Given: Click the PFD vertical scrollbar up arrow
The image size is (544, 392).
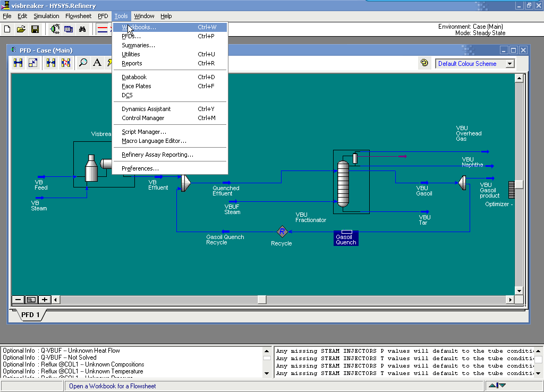Looking at the screenshot, I should (x=519, y=78).
